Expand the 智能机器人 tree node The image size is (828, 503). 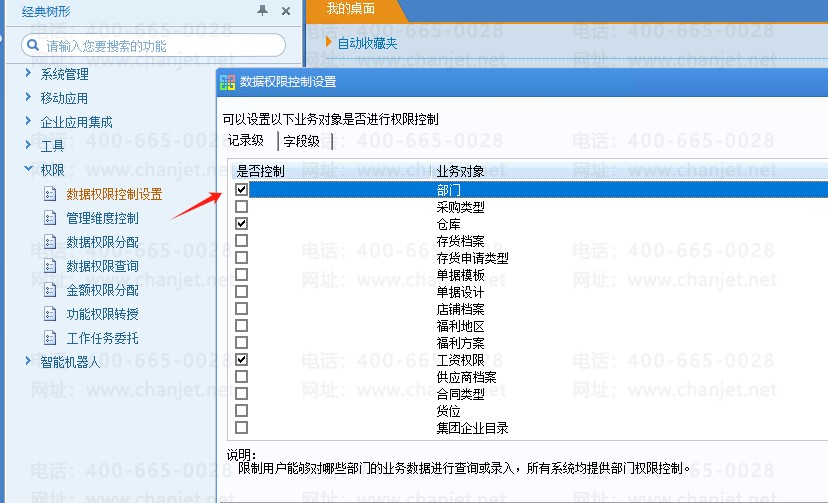pos(28,361)
